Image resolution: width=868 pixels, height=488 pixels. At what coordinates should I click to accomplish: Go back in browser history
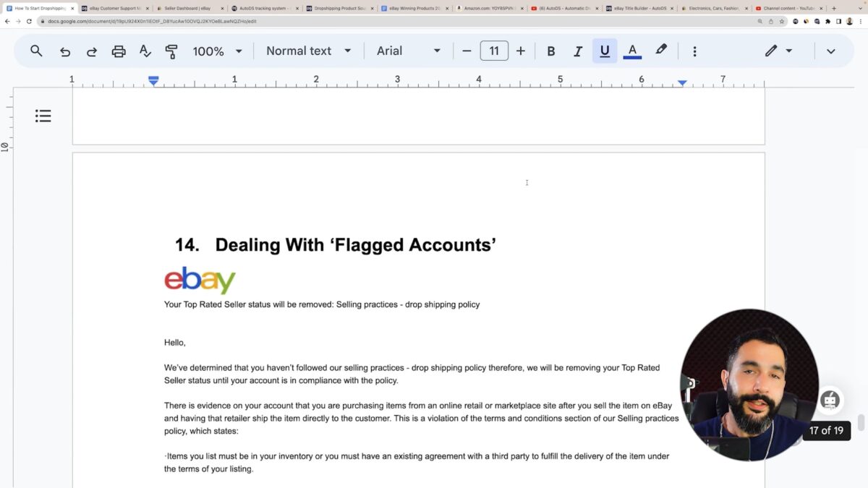(x=7, y=21)
